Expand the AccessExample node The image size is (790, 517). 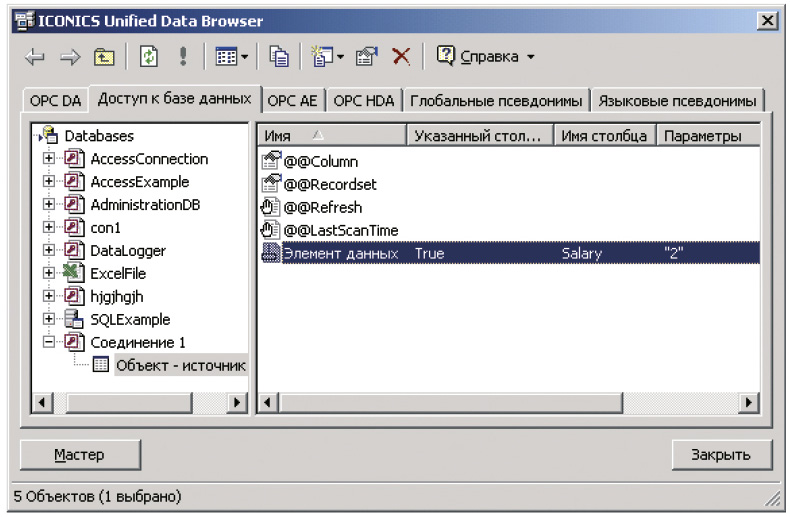pos(49,181)
